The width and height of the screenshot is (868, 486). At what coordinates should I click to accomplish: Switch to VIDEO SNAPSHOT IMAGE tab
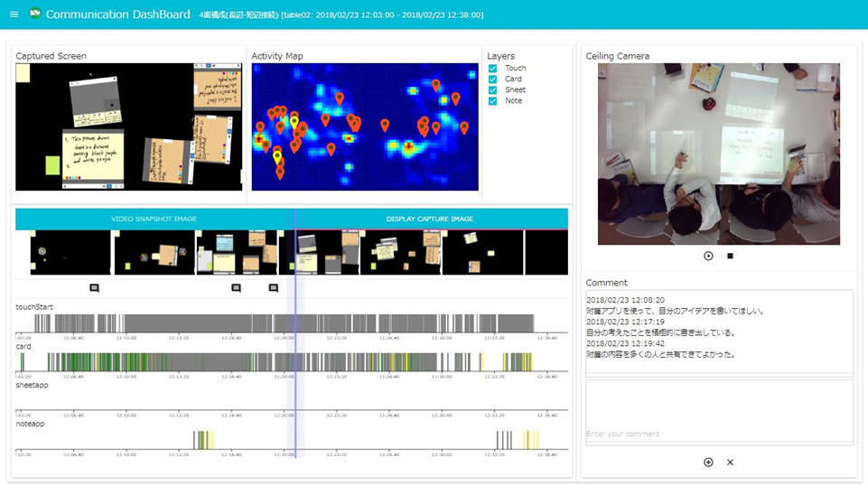point(154,219)
